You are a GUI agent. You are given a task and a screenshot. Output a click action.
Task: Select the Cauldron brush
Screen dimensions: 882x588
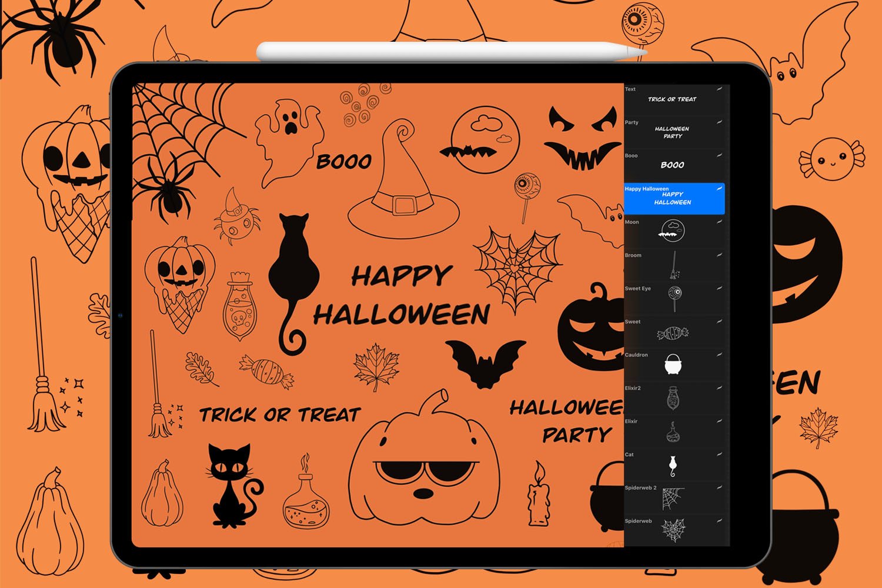pos(673,363)
